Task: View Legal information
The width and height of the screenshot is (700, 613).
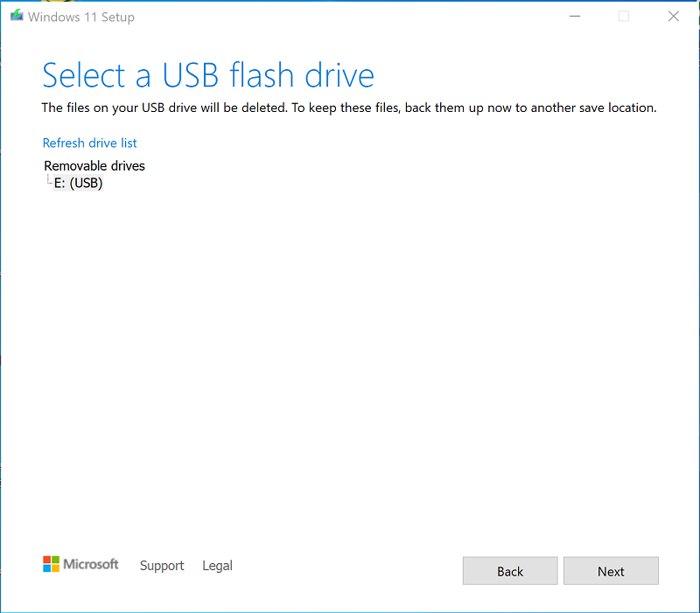Action: pyautogui.click(x=217, y=565)
